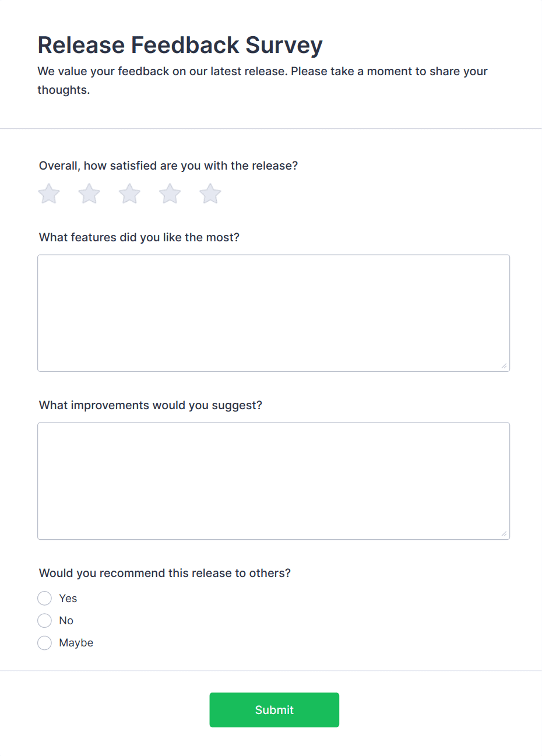542x756 pixels.
Task: Click into the suggested improvements text area
Action: [273, 481]
